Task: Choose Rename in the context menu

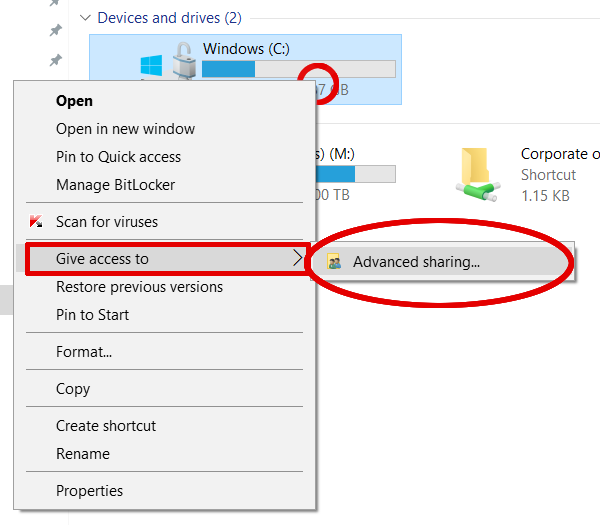Action: (83, 454)
